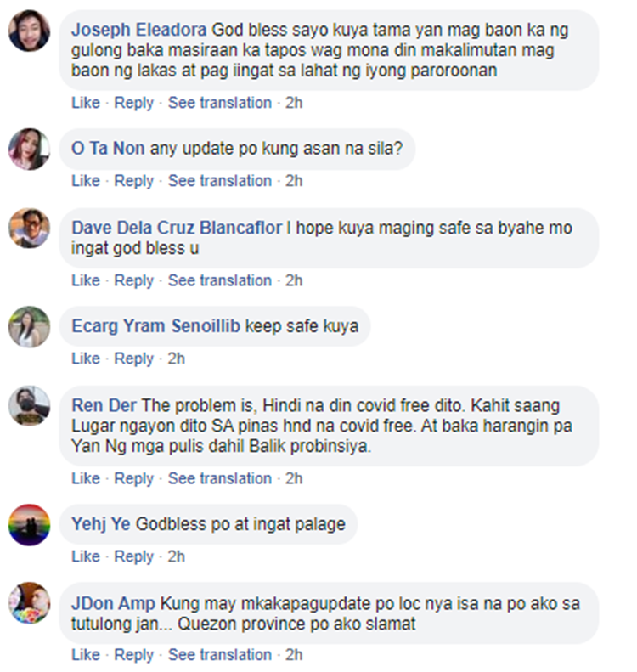This screenshot has height=672, width=637.
Task: Like Ecarg Yram Senoillib's comment
Action: point(86,359)
